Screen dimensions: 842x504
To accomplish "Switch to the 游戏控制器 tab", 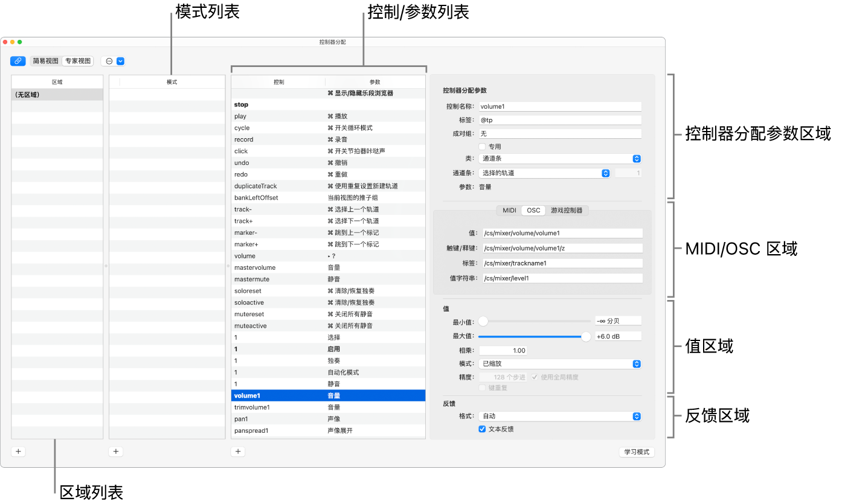I will pyautogui.click(x=567, y=211).
